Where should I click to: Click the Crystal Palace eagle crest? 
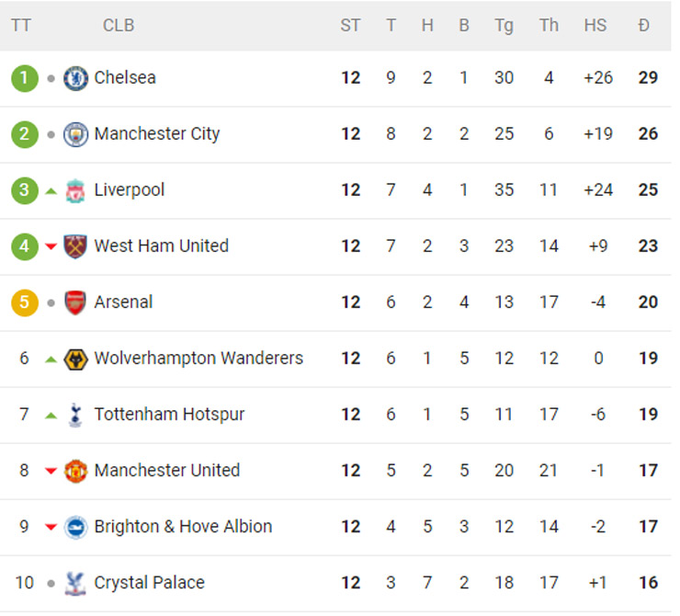tap(75, 583)
